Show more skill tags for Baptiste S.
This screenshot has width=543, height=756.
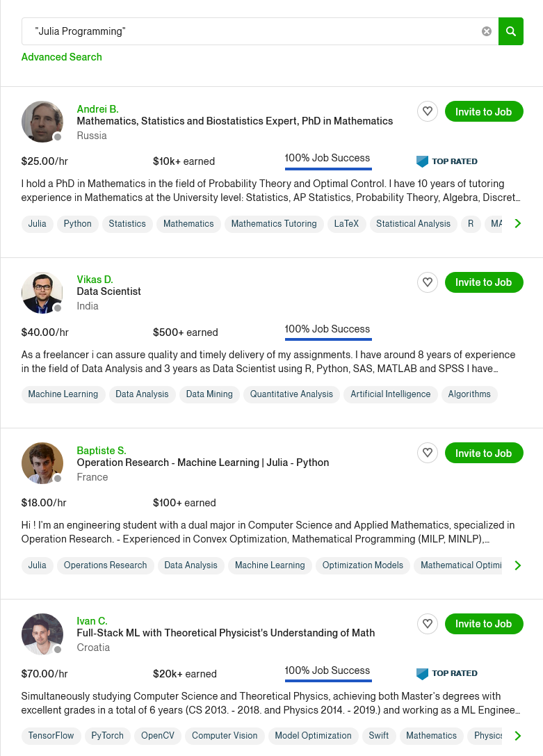[x=517, y=565]
